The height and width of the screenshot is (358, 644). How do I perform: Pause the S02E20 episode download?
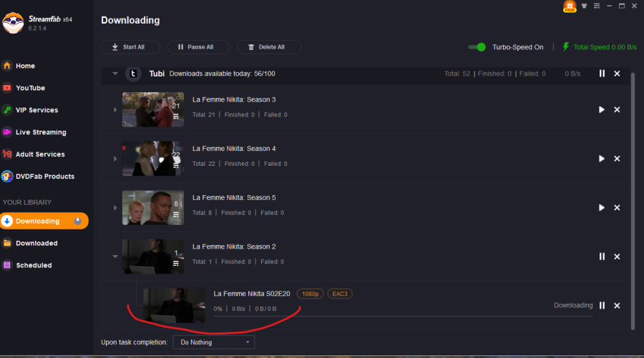[x=602, y=306]
